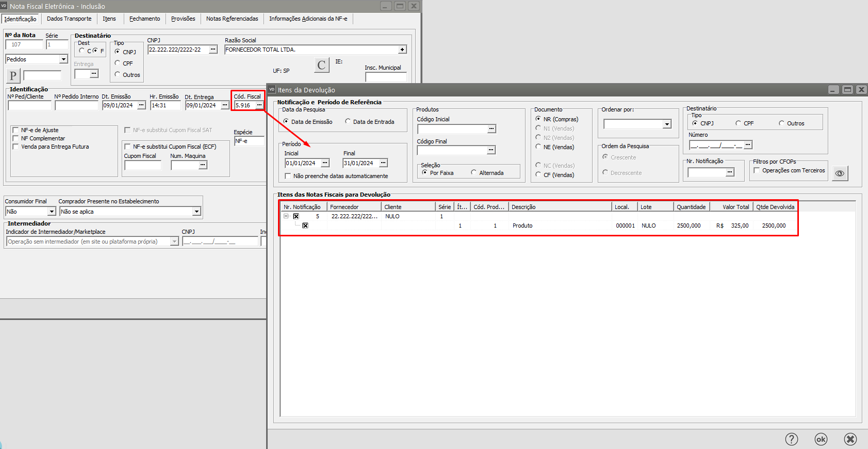Switch to Itens tab
868x449 pixels.
point(109,19)
